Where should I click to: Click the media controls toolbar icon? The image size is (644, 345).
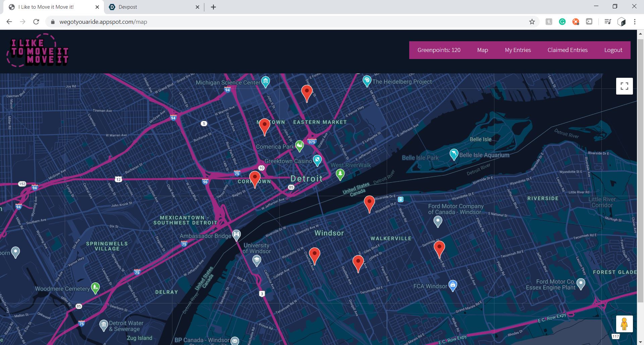608,22
